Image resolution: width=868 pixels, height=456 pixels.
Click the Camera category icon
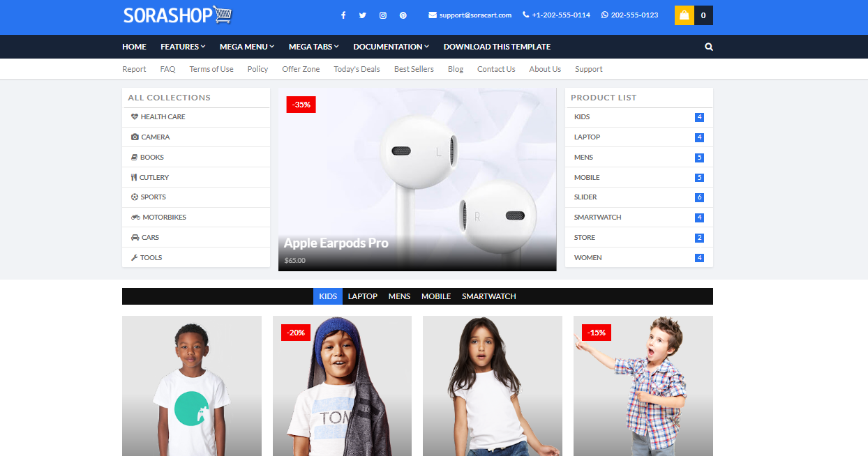[135, 137]
